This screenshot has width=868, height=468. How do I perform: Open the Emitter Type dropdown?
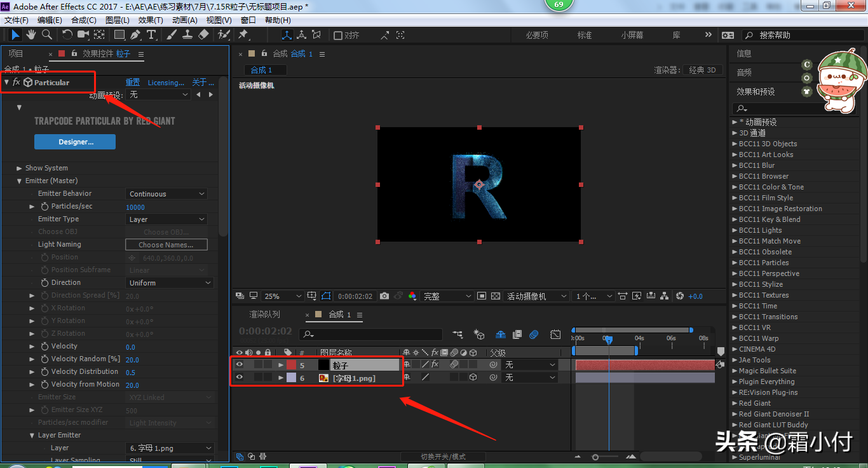[x=167, y=219]
